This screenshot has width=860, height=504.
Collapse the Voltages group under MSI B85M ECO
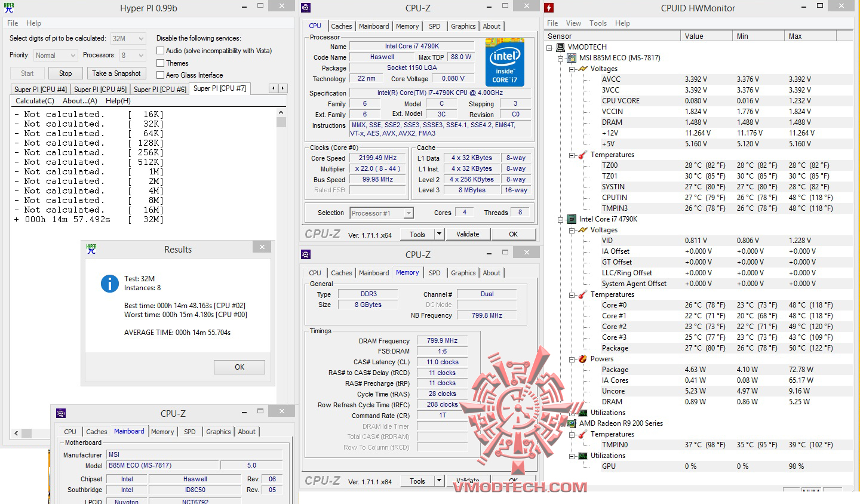click(x=572, y=69)
